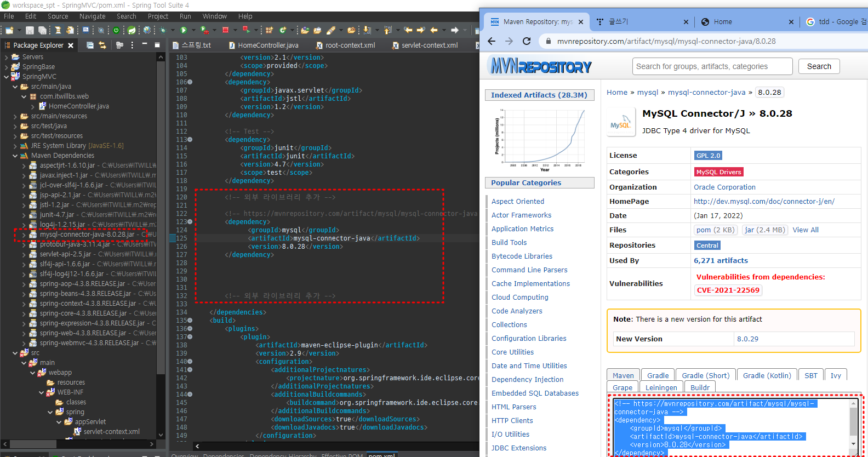Download the jar (2.4 MB) file

765,230
